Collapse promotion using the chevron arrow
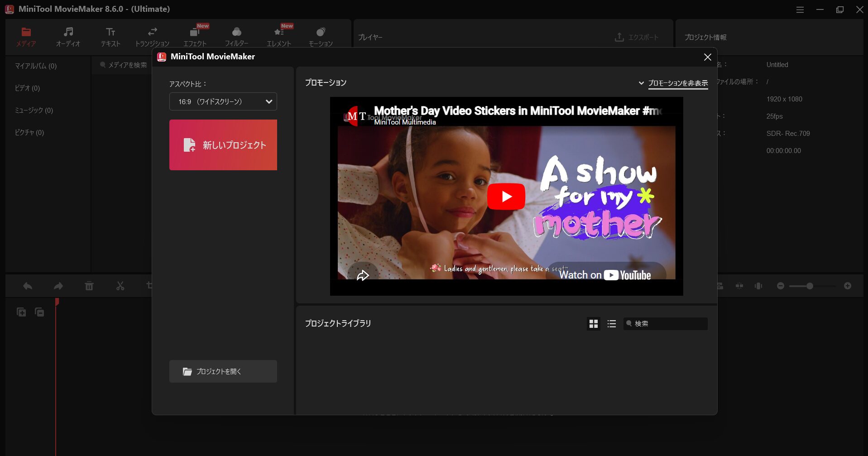The image size is (868, 456). click(641, 83)
